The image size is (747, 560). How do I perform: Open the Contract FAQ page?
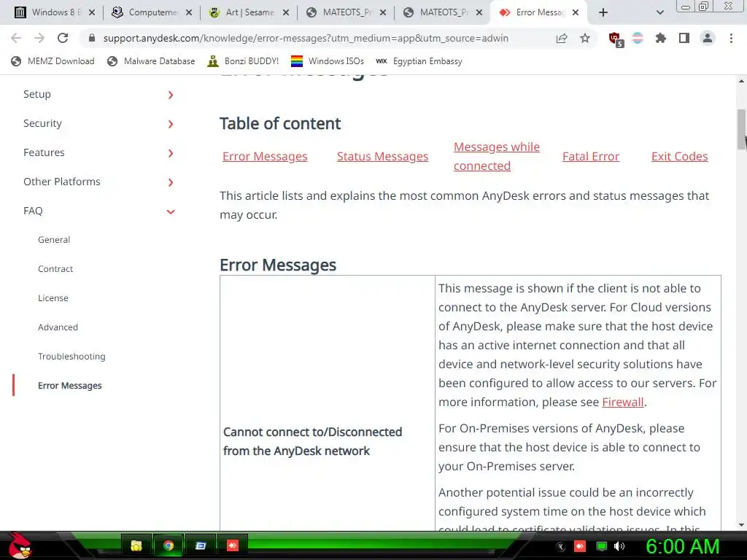[55, 268]
